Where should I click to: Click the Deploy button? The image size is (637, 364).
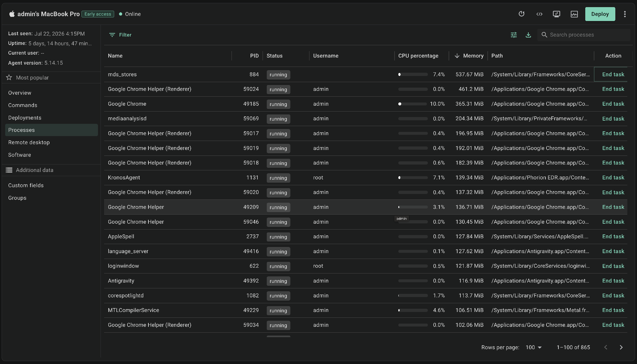point(600,14)
